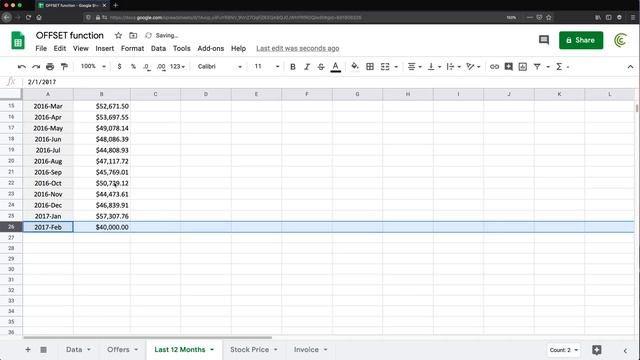Select column C header
The image size is (640, 360).
pos(156,94)
